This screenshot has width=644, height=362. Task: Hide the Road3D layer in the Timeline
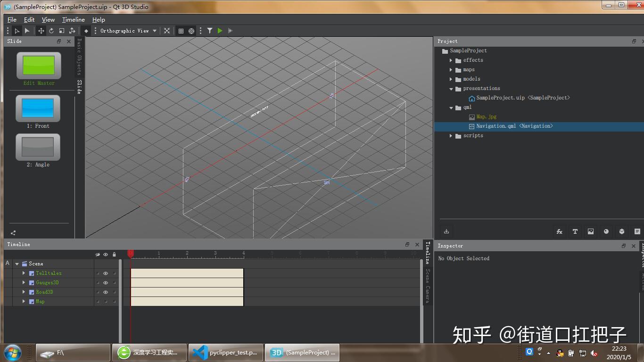[x=106, y=292]
